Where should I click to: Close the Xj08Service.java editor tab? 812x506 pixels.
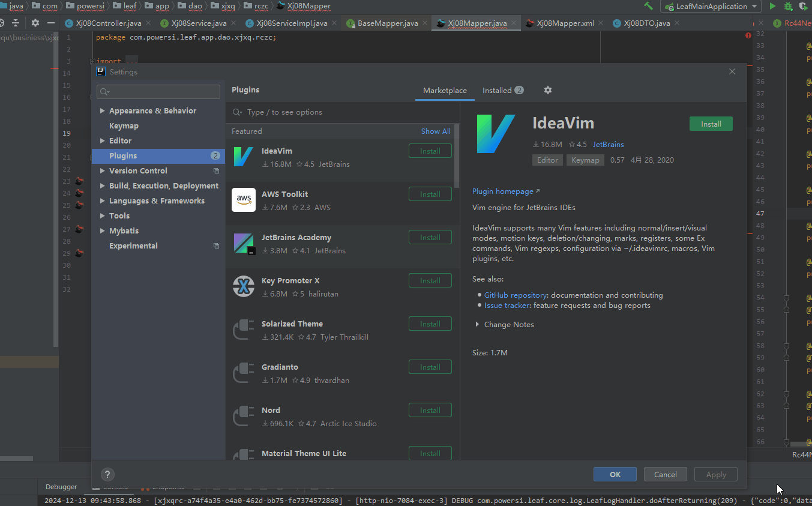pos(233,23)
